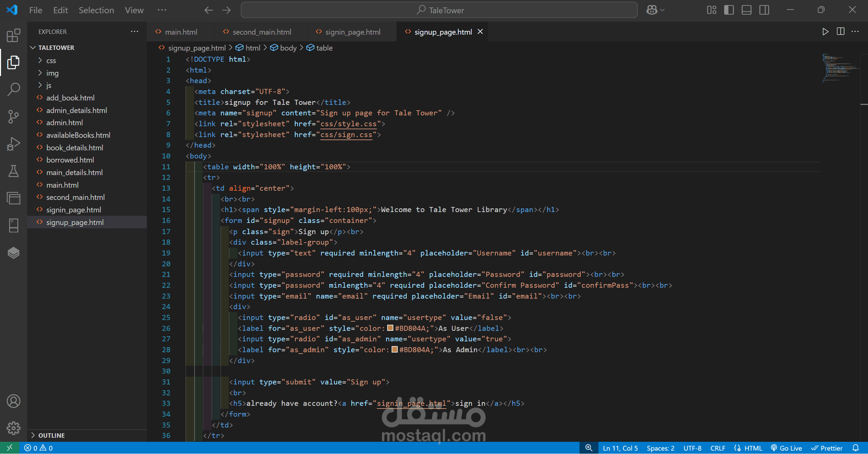Screen dimensions: 868x454
Task: Open the Manage gear icon
Action: (x=14, y=428)
